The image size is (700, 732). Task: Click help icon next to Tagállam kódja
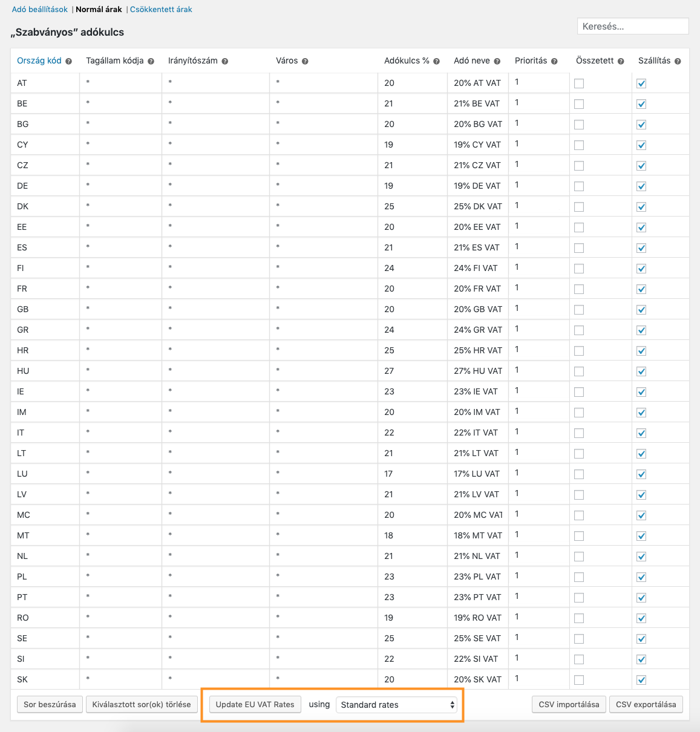click(x=151, y=60)
